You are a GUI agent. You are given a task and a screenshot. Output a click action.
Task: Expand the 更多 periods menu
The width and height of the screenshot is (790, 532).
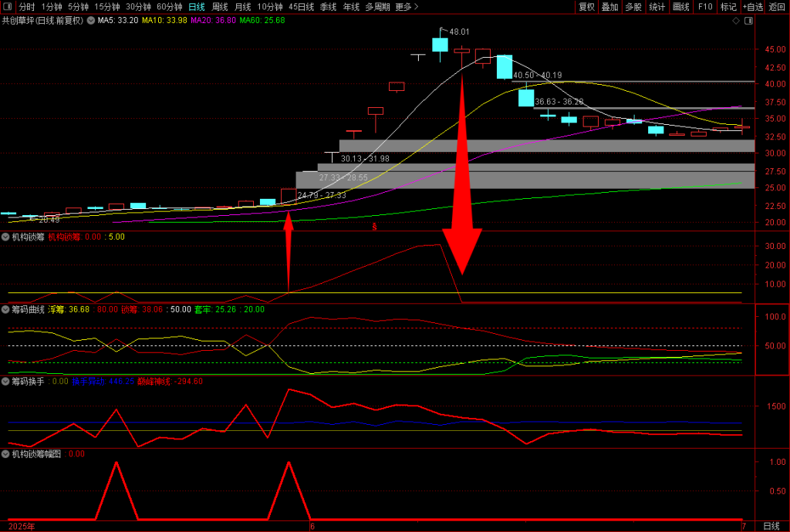tap(407, 7)
